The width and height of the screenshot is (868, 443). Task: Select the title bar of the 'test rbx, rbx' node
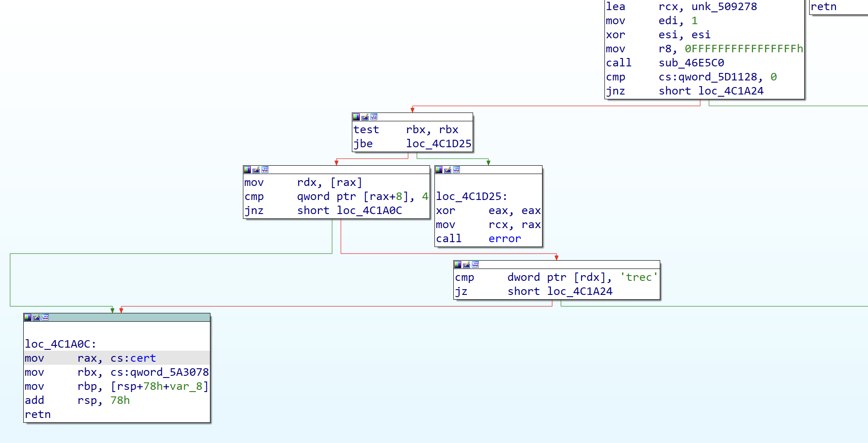(x=412, y=117)
